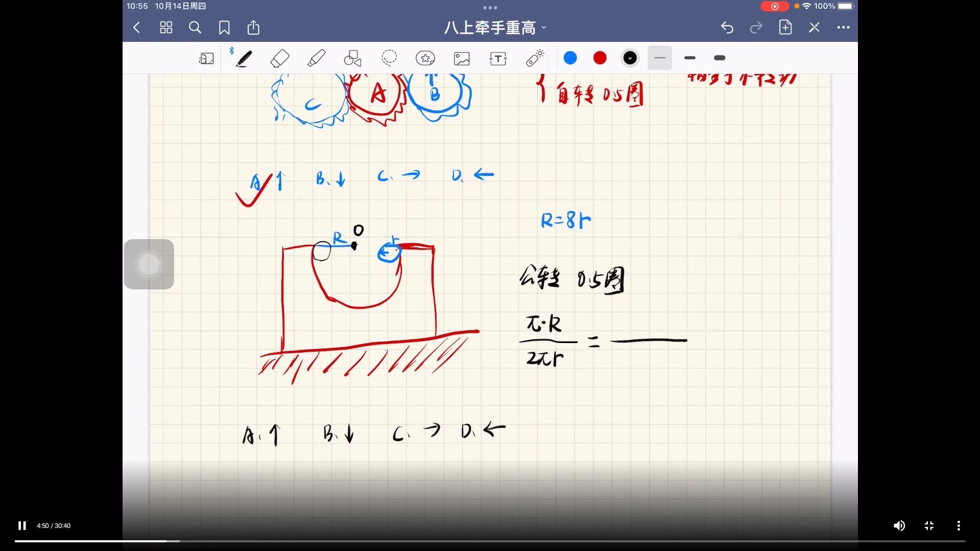Viewport: 980px width, 551px height.
Task: Mute the video volume
Action: coord(899,525)
